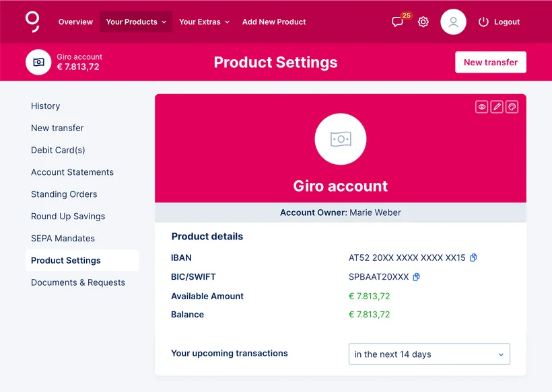Image resolution: width=552 pixels, height=392 pixels.
Task: Select Add New Product in navigation
Action: (274, 22)
